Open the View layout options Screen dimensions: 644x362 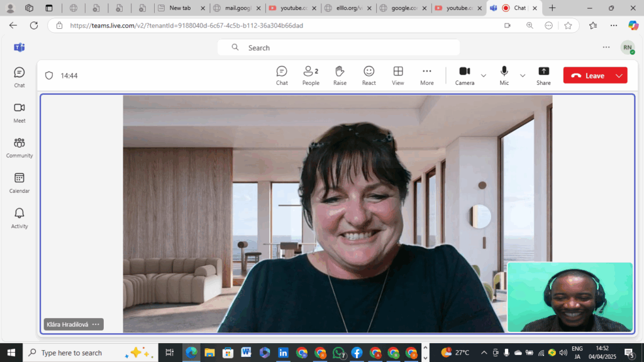coord(398,75)
